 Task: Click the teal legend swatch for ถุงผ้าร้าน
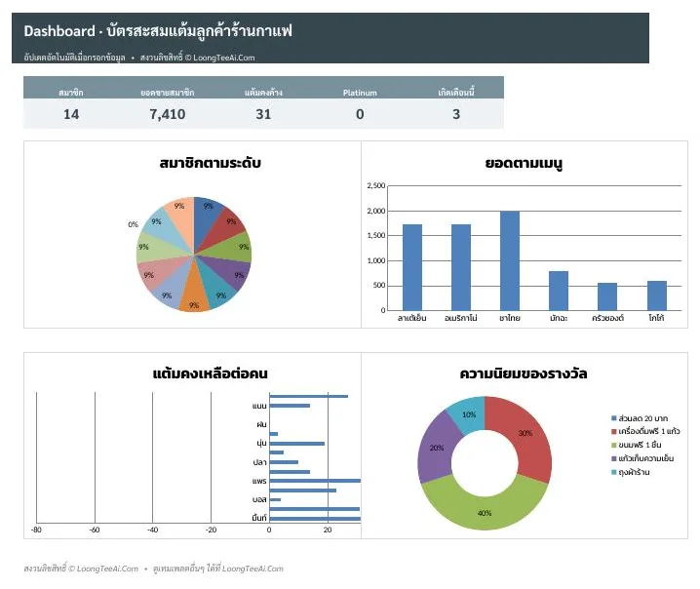pyautogui.click(x=614, y=472)
